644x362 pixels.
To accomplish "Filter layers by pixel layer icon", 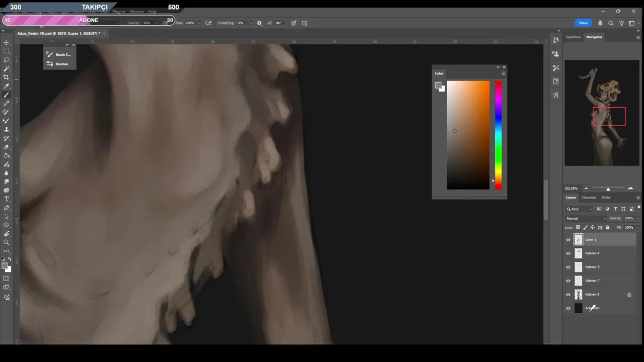I will [x=599, y=209].
